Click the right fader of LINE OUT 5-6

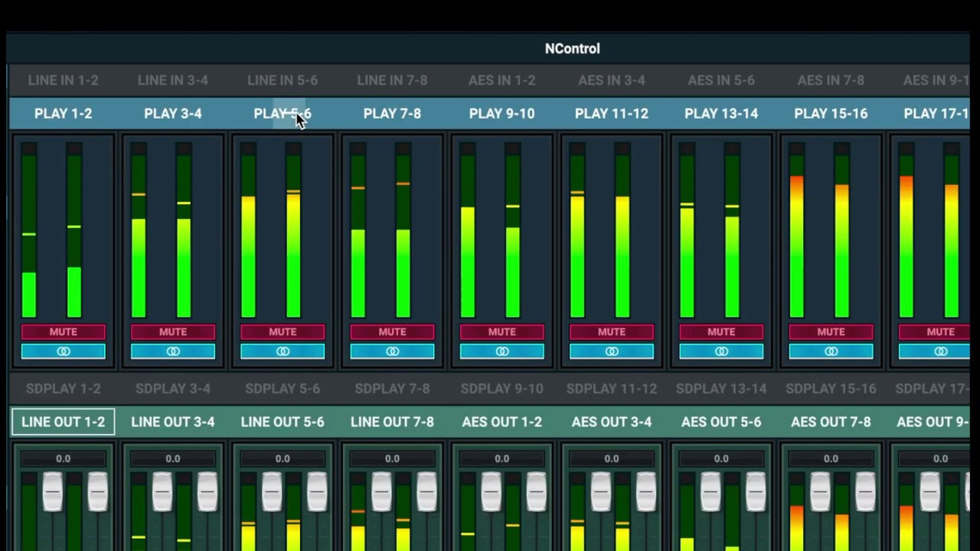(317, 491)
